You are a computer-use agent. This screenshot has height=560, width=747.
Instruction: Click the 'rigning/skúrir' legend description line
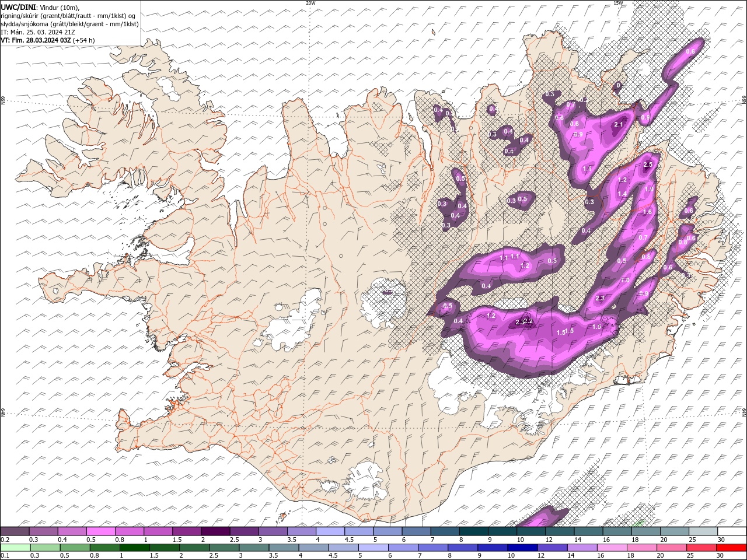tap(68, 16)
